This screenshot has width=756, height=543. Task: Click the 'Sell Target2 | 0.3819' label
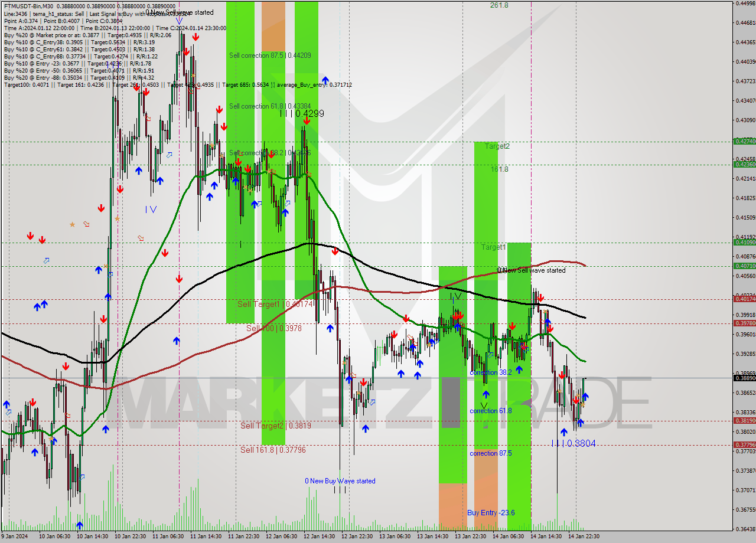275,426
